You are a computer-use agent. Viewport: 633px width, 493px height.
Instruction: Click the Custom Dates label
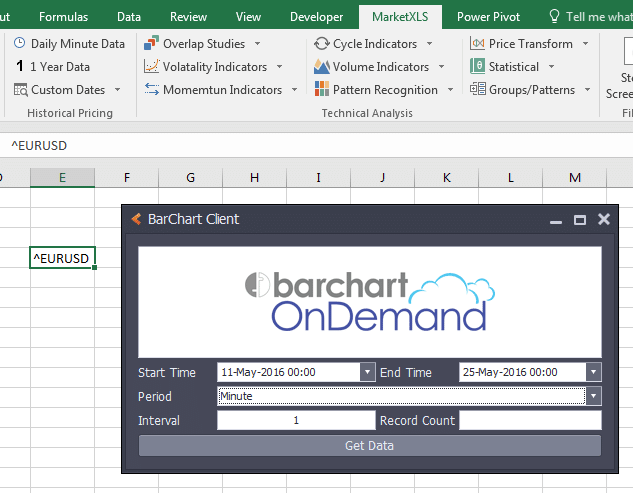coord(68,90)
